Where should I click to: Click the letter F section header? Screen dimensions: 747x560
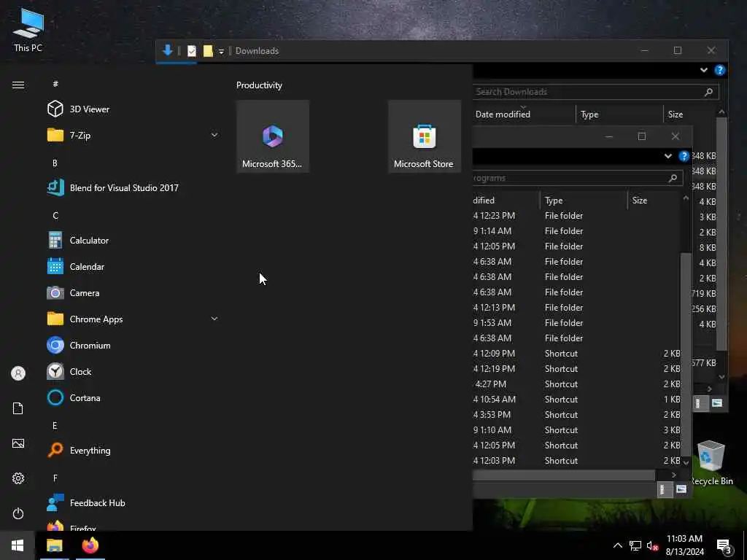55,478
